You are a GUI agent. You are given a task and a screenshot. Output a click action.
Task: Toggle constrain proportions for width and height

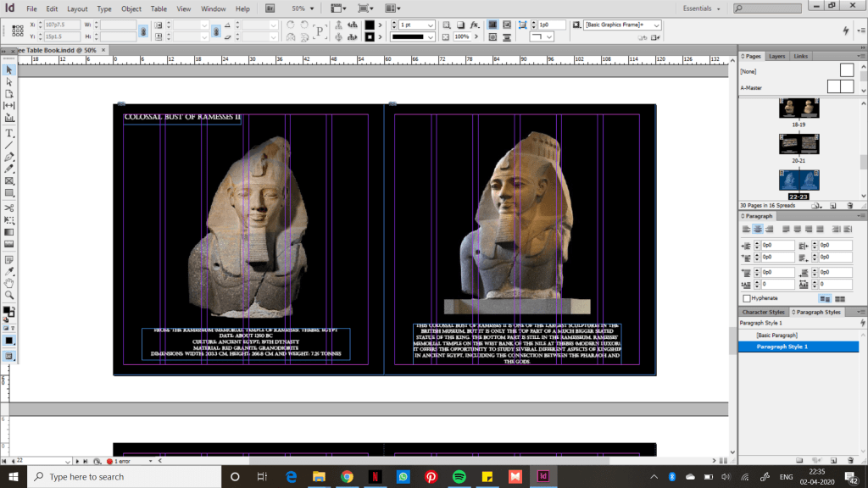click(143, 30)
